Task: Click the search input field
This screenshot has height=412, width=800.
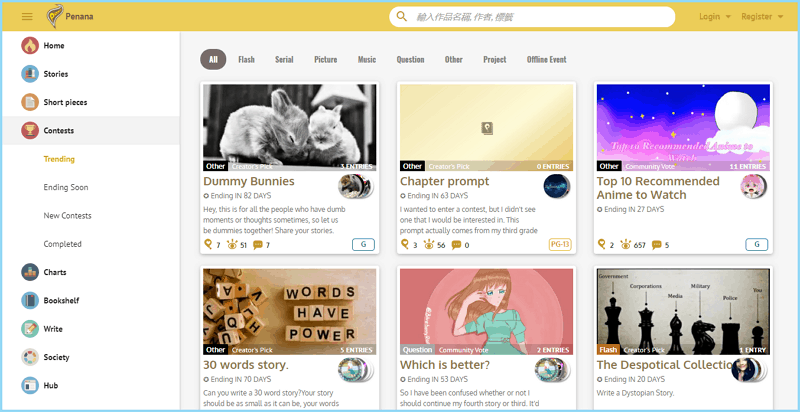Action: pos(540,17)
